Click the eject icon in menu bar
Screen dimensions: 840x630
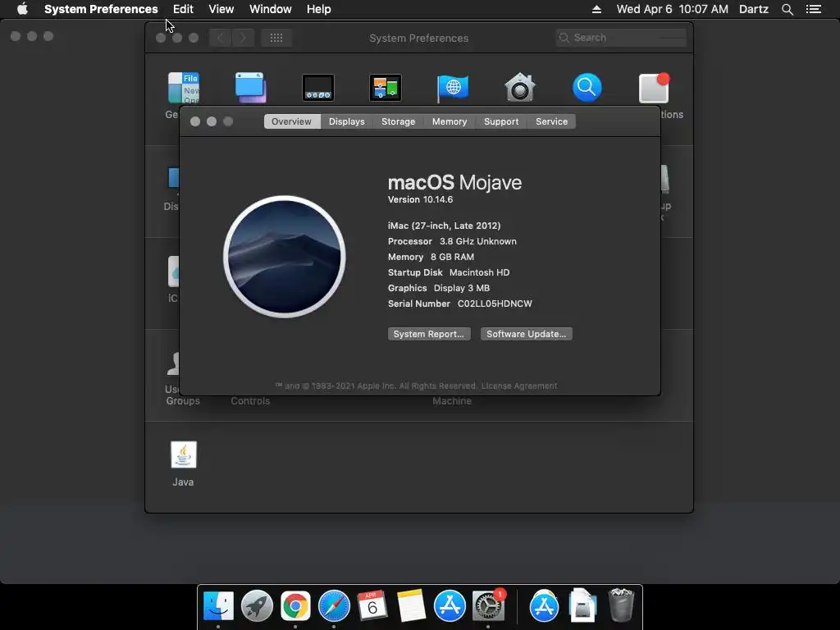pyautogui.click(x=596, y=9)
